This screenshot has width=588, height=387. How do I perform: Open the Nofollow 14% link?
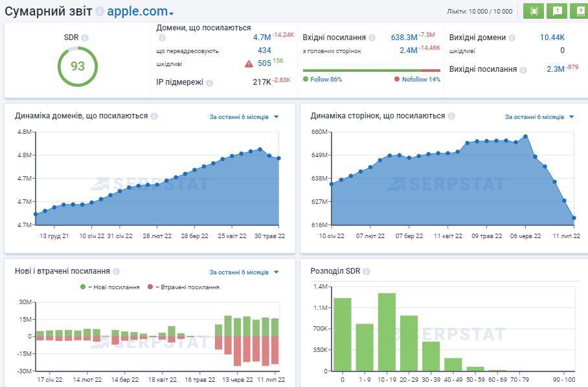tap(417, 80)
